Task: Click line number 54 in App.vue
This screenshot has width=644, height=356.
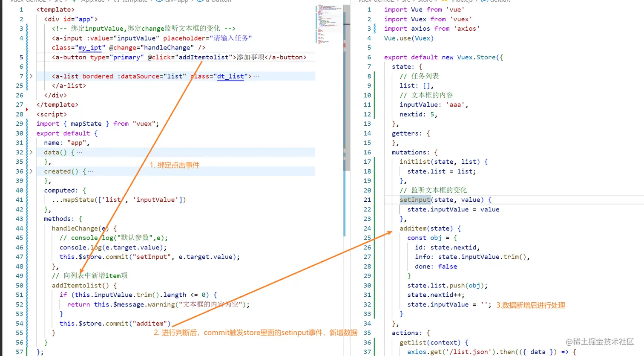Action: click(x=20, y=323)
